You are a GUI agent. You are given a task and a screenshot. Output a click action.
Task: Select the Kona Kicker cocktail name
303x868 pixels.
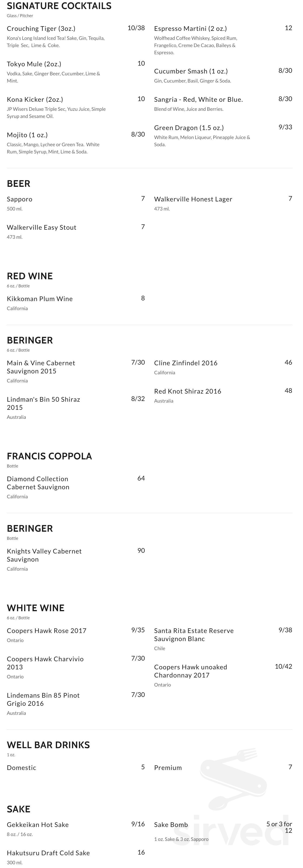35,99
